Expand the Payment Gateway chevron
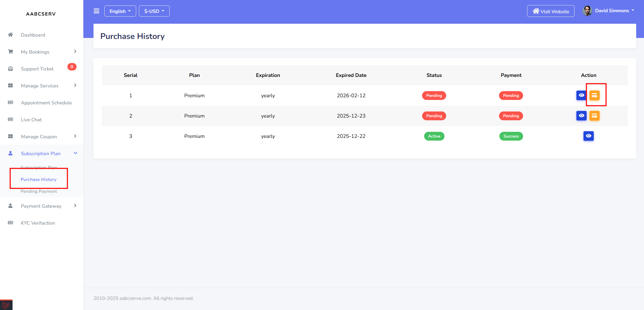 pyautogui.click(x=75, y=206)
